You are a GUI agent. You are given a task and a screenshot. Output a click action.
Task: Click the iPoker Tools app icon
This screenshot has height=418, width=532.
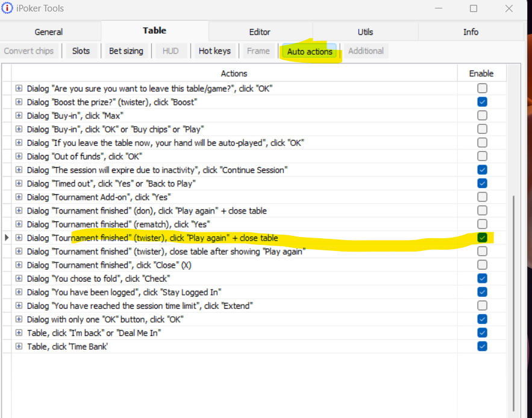tap(7, 8)
